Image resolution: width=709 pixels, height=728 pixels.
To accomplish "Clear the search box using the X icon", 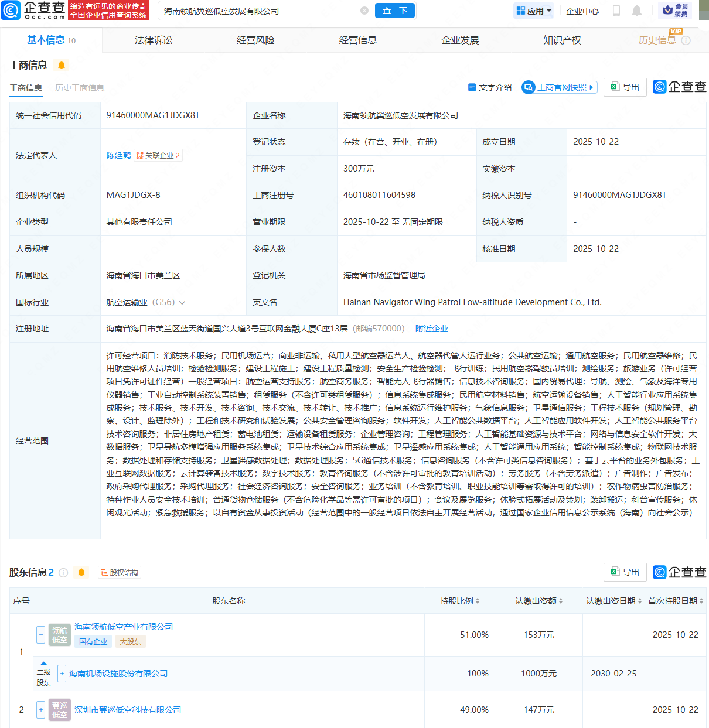I will click(365, 11).
